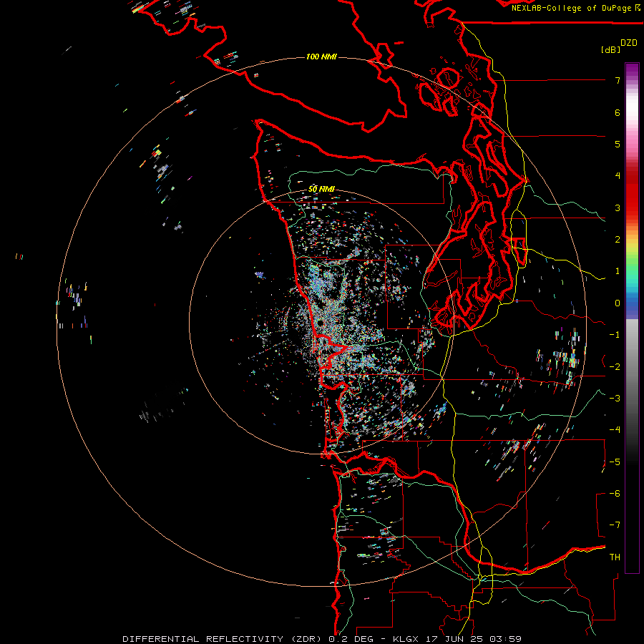The width and height of the screenshot is (644, 644).
Task: Click the -5 value on the color scale
Action: pos(615,462)
